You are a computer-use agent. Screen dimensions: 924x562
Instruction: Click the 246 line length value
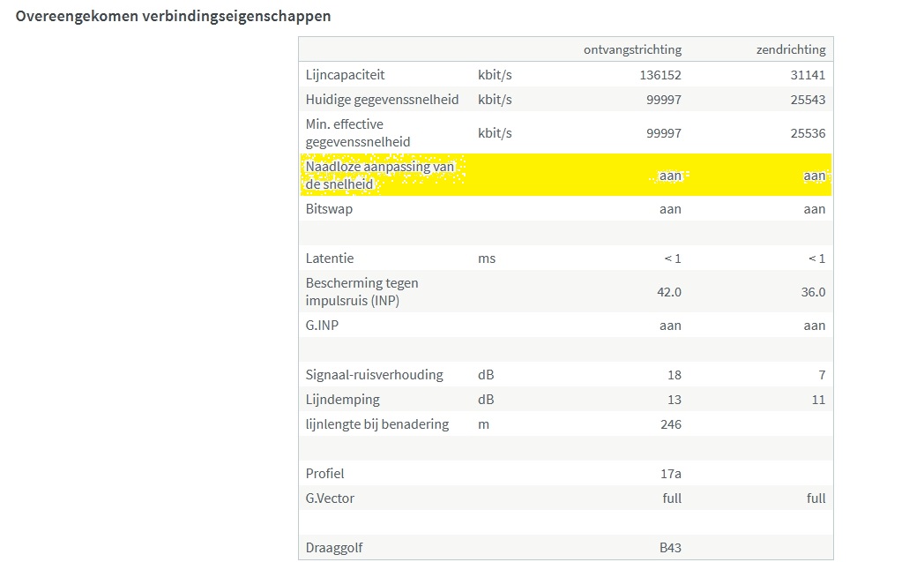[x=670, y=424]
